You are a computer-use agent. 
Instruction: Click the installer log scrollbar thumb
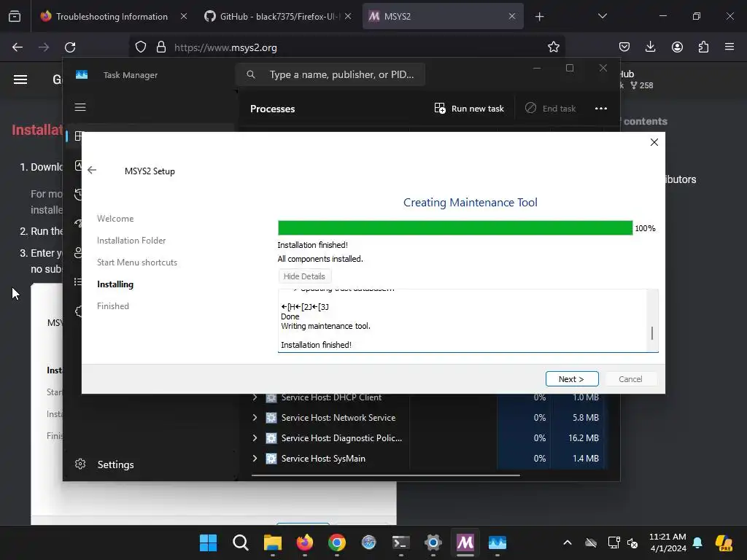pos(651,332)
